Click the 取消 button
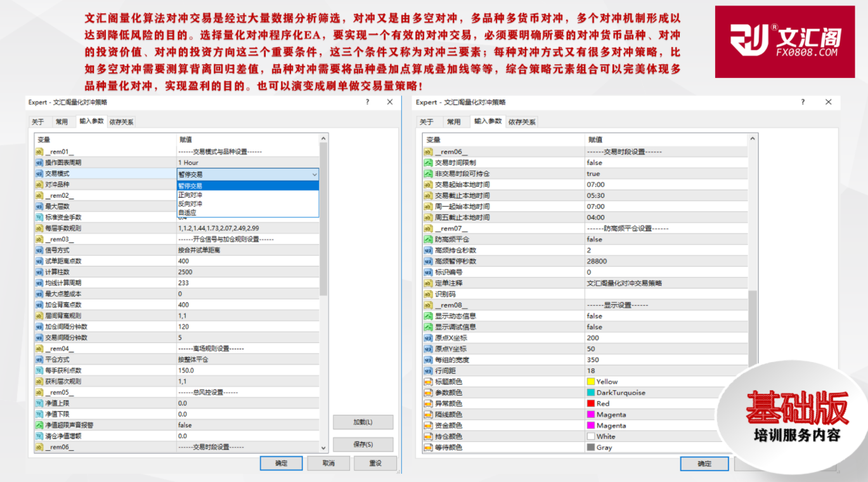This screenshot has height=482, width=868. point(328,464)
